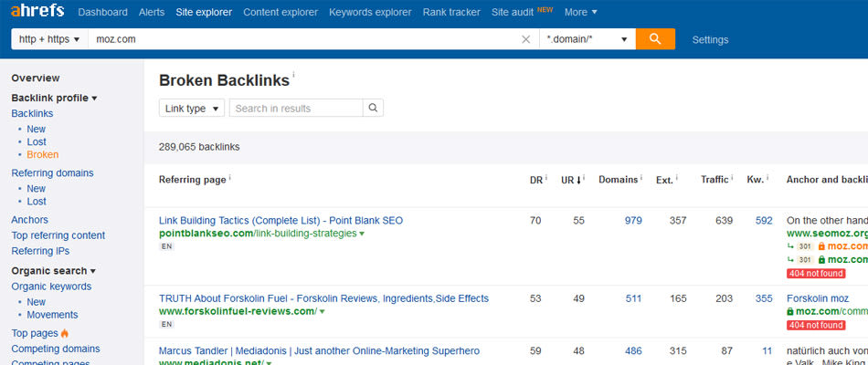Open Top referring content
The width and height of the screenshot is (868, 365).
58,235
